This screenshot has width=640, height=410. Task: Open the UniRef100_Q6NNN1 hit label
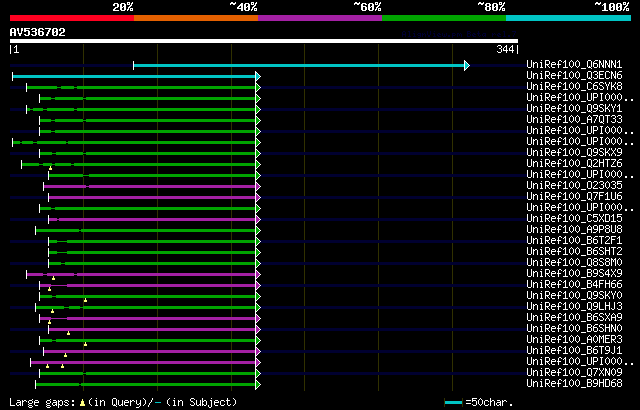tap(574, 64)
